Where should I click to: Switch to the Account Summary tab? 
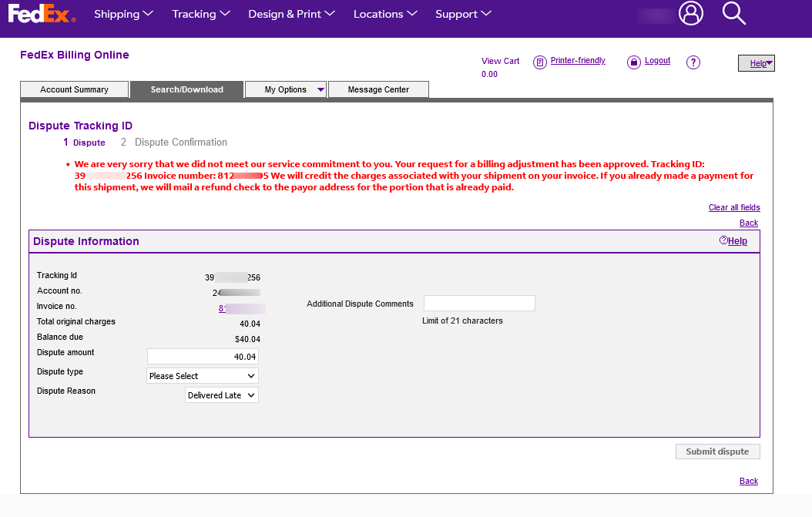click(74, 89)
